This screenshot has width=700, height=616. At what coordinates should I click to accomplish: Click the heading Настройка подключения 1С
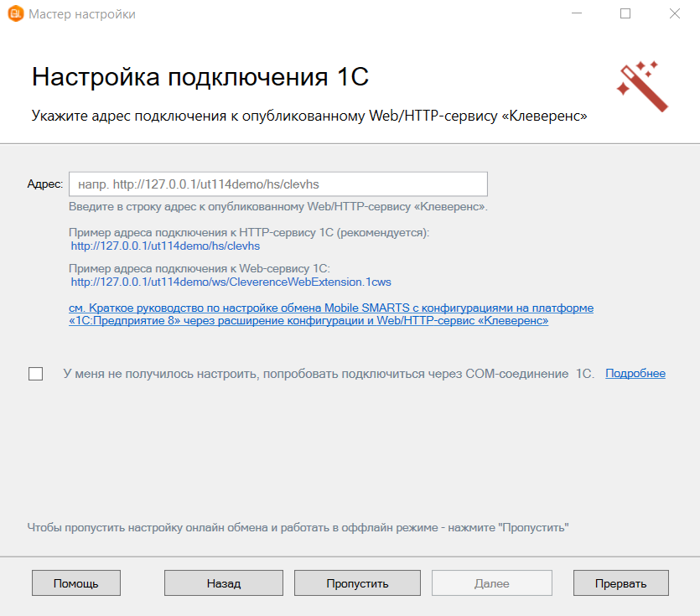tap(200, 77)
